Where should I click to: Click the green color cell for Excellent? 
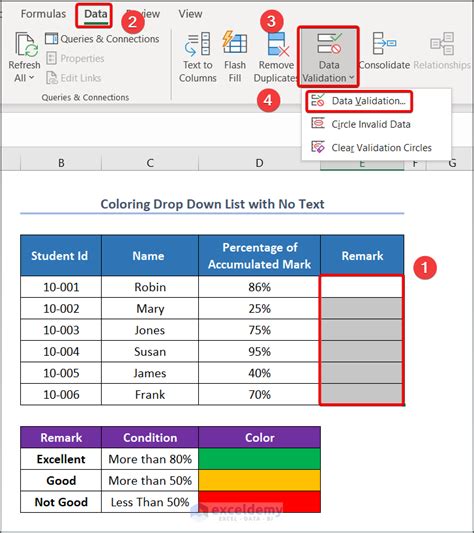coord(259,459)
